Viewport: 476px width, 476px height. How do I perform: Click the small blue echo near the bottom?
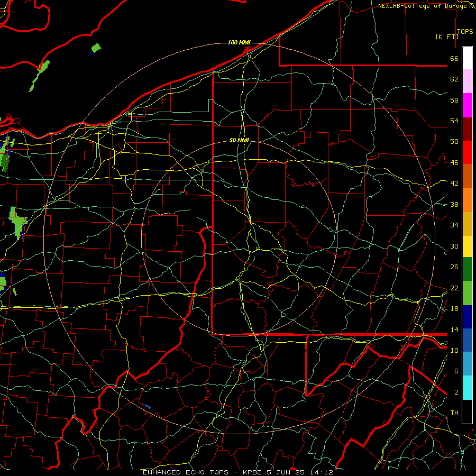coord(148,407)
